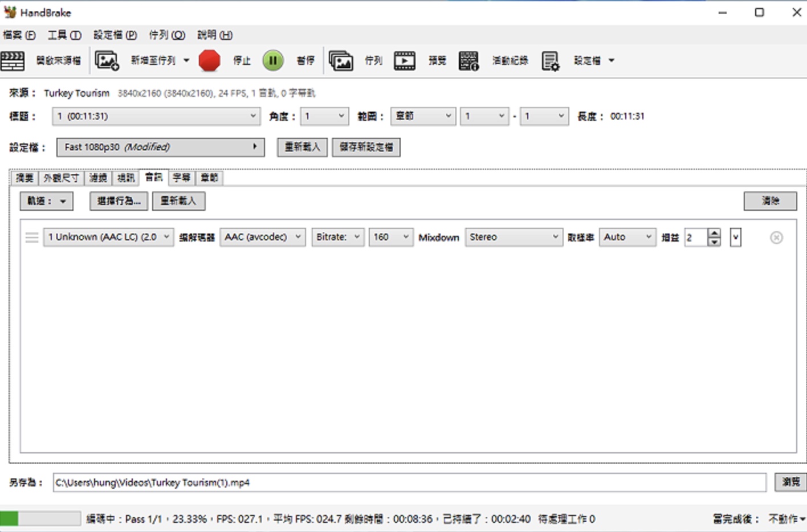Viewport: 807px width, 532px height.
Task: Click the encoding progress bar
Action: point(40,518)
